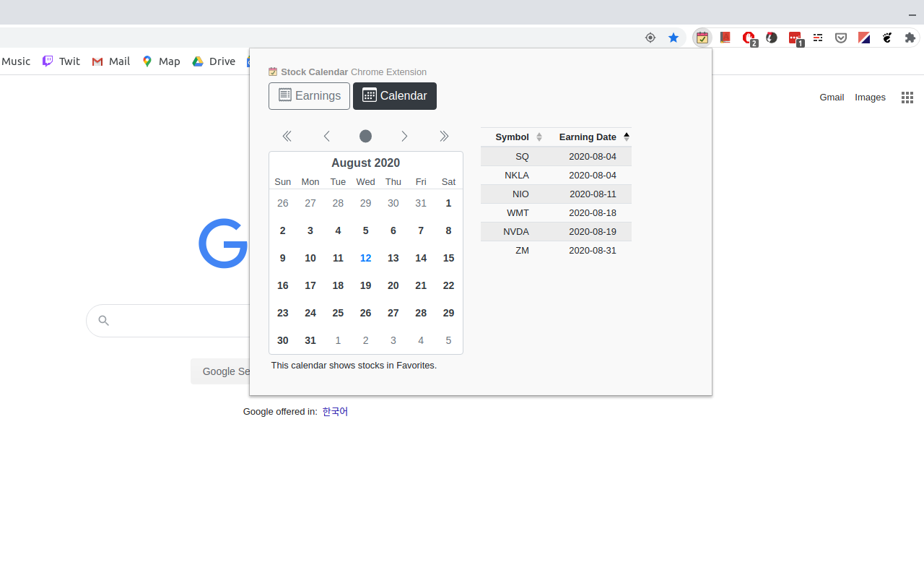Open the Twit bookmark

tap(61, 61)
